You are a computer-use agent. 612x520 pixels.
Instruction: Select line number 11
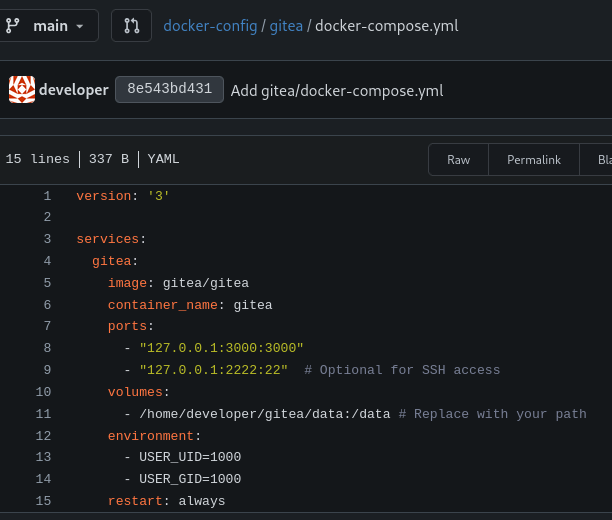43,414
